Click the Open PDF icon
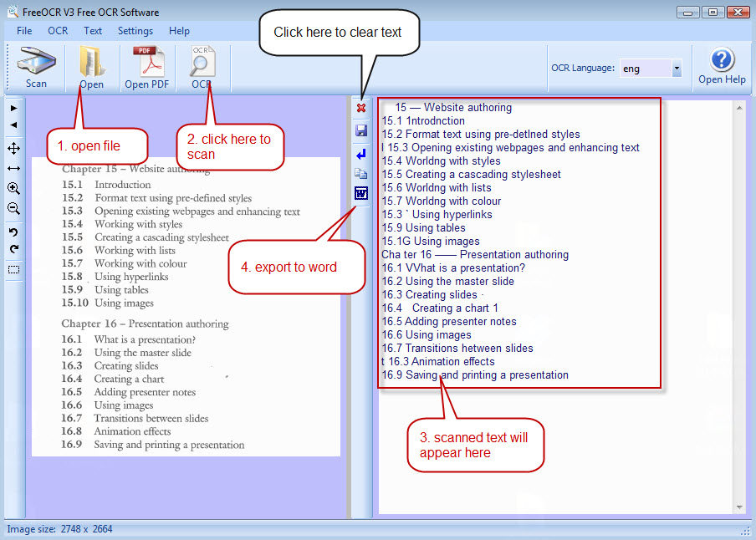 (147, 67)
